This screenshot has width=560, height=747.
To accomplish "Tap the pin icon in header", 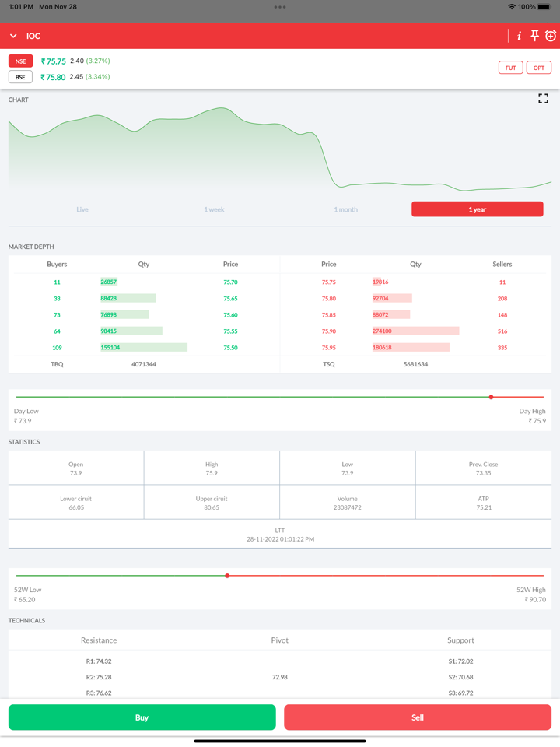I will coord(534,36).
